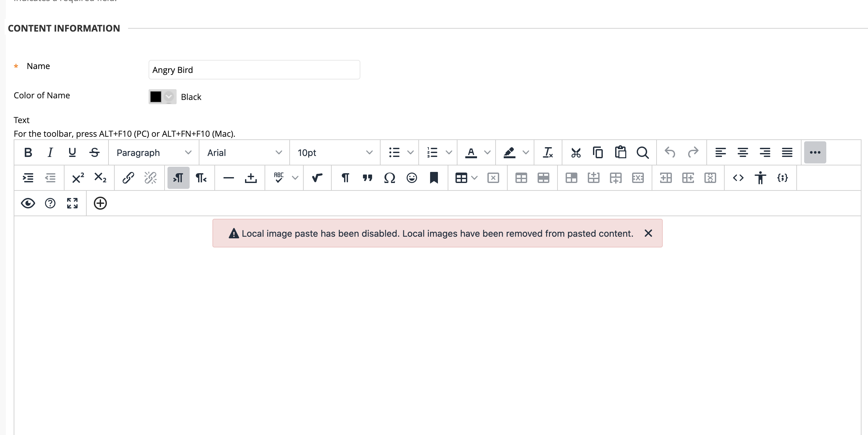Dismiss the local image paste warning
The width and height of the screenshot is (868, 435).
648,233
